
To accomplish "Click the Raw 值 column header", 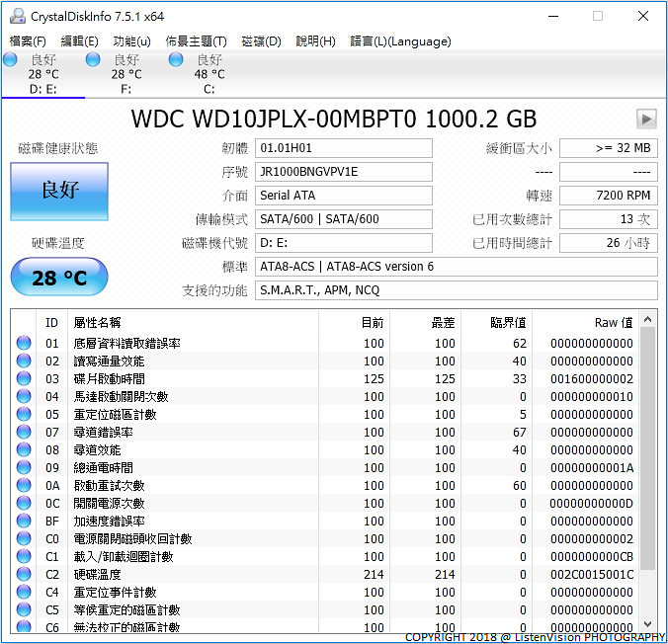I will [585, 322].
